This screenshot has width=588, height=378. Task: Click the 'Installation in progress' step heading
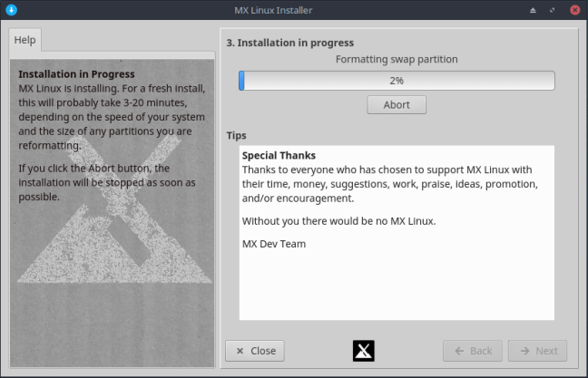click(x=289, y=43)
